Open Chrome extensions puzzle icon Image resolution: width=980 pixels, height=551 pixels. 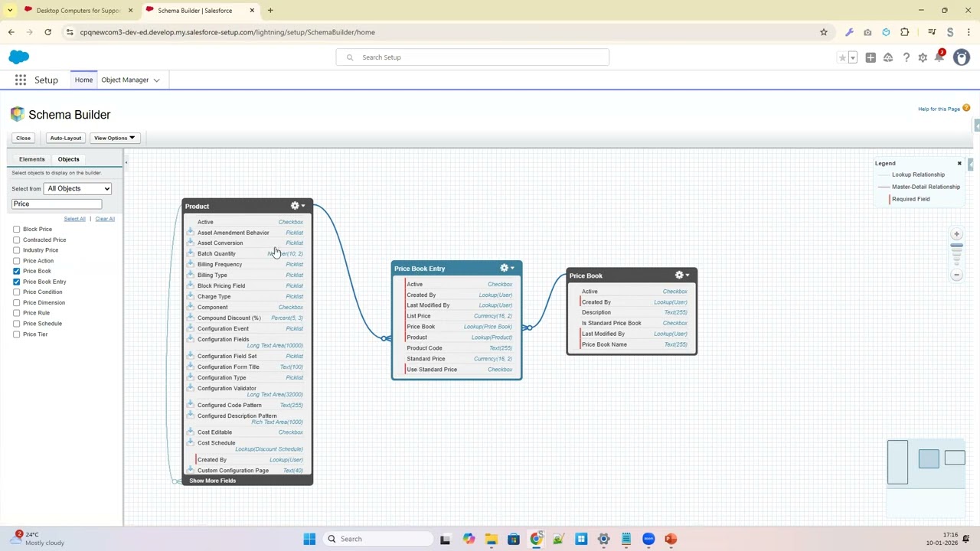coord(905,32)
